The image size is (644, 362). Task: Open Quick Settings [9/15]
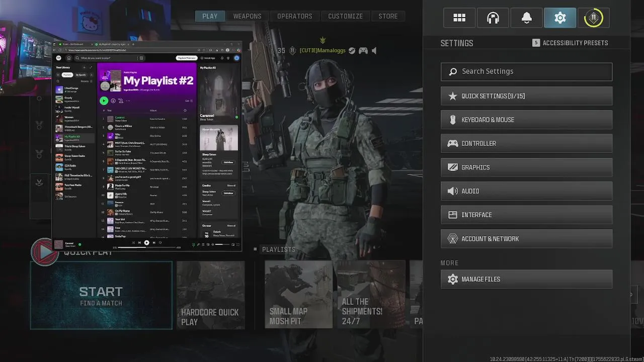coord(527,96)
